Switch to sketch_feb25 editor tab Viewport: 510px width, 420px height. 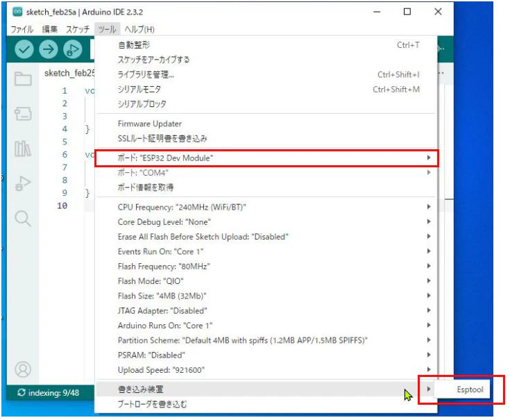tap(69, 73)
